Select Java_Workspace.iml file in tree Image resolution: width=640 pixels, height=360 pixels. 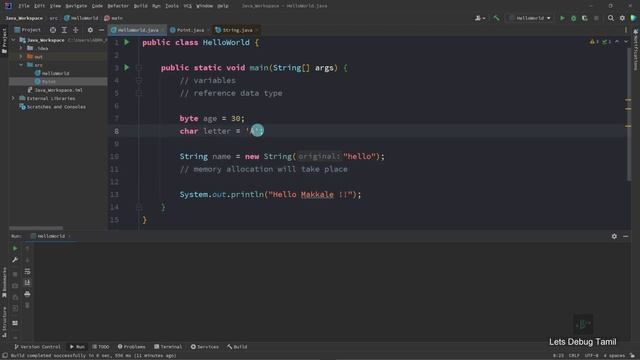[x=55, y=90]
